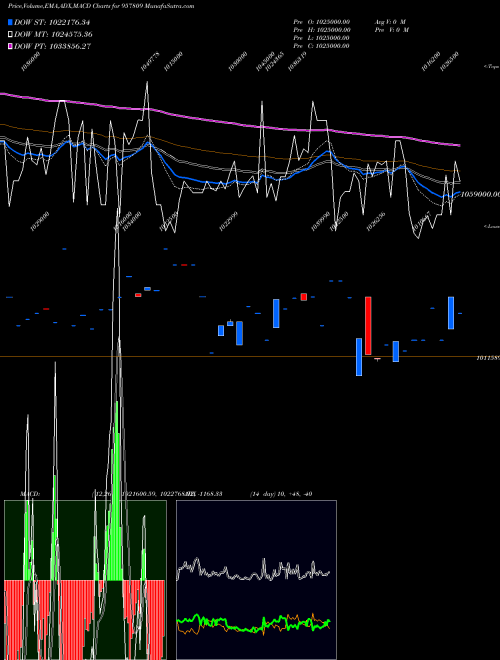
Task: Select the DOW PT: 1033856.27 label
Action: point(53,46)
